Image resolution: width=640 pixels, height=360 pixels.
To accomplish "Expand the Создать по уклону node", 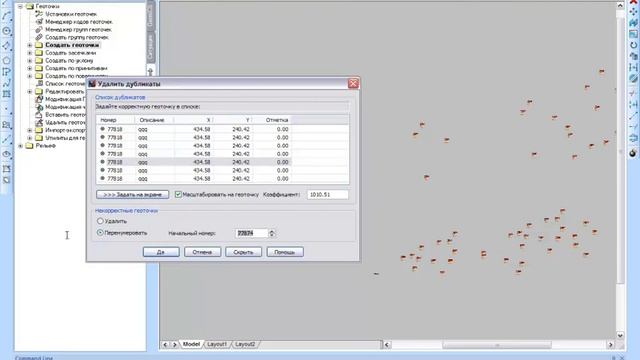I will [x=30, y=60].
